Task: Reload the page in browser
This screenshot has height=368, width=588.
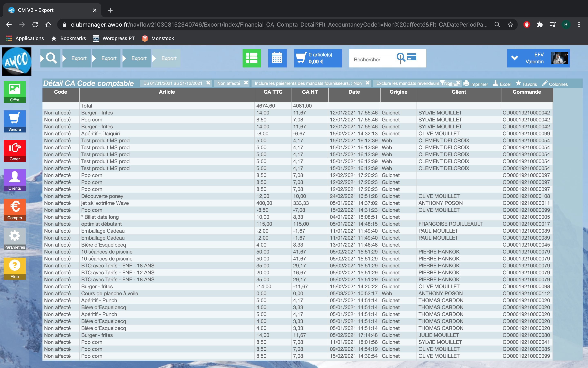Action: click(35, 25)
